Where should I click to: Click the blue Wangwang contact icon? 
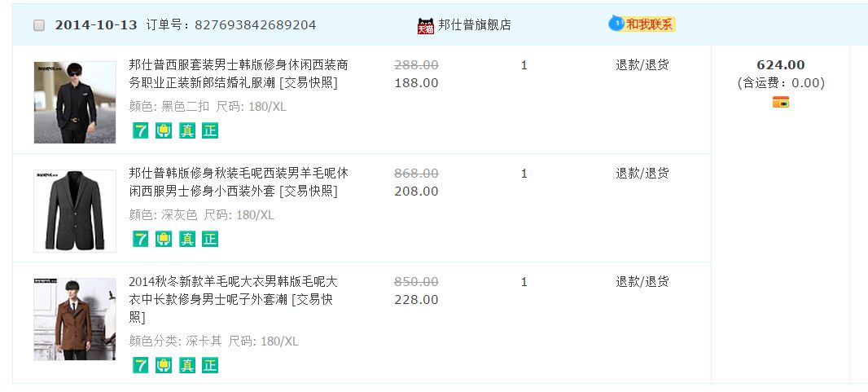616,24
